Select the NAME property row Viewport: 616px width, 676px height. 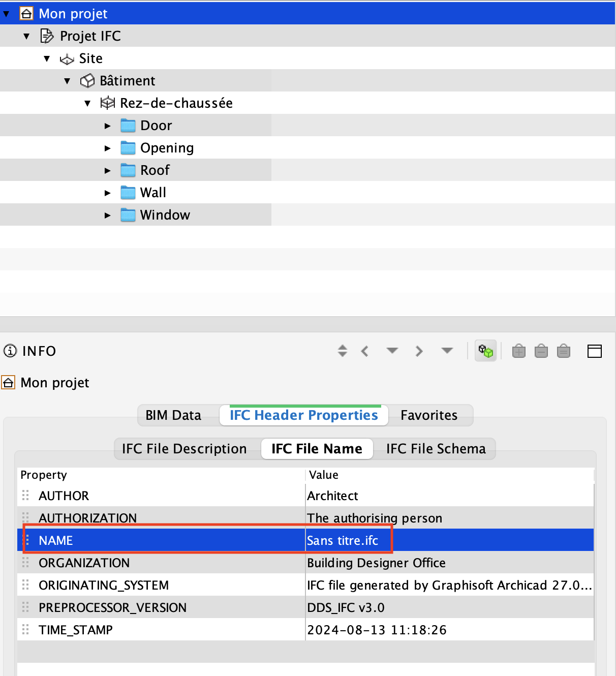click(305, 540)
